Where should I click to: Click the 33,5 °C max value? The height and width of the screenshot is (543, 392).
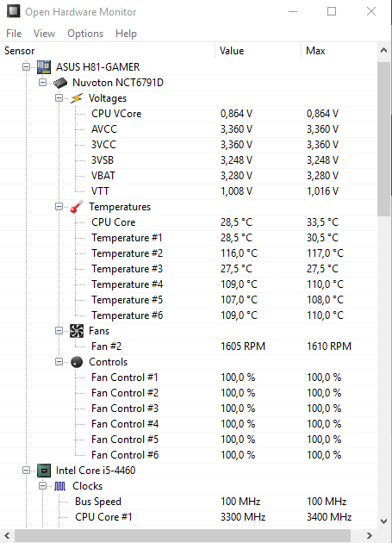coord(322,222)
